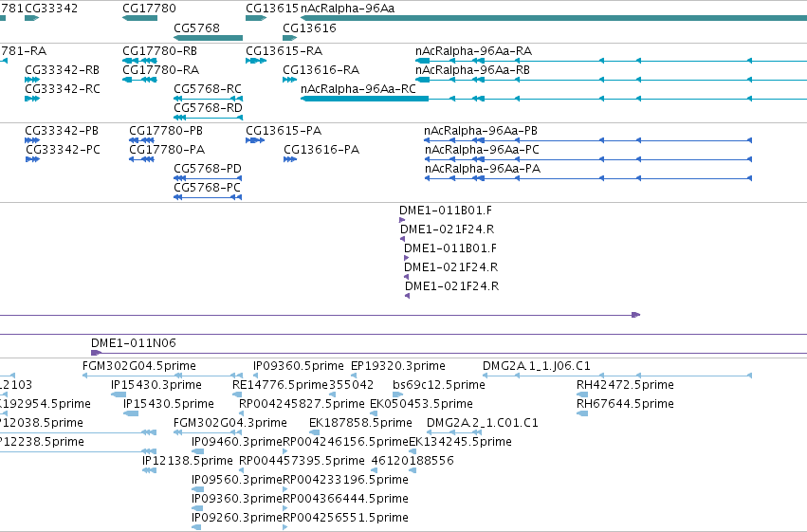Select EST IP09360.5prime
The image size is (807, 532).
point(299,366)
